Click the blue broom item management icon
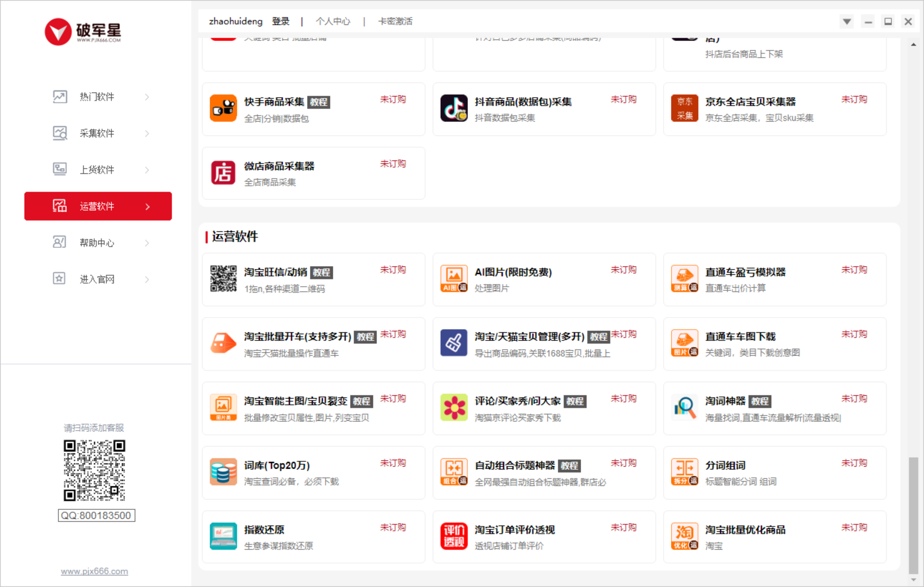 click(x=454, y=343)
